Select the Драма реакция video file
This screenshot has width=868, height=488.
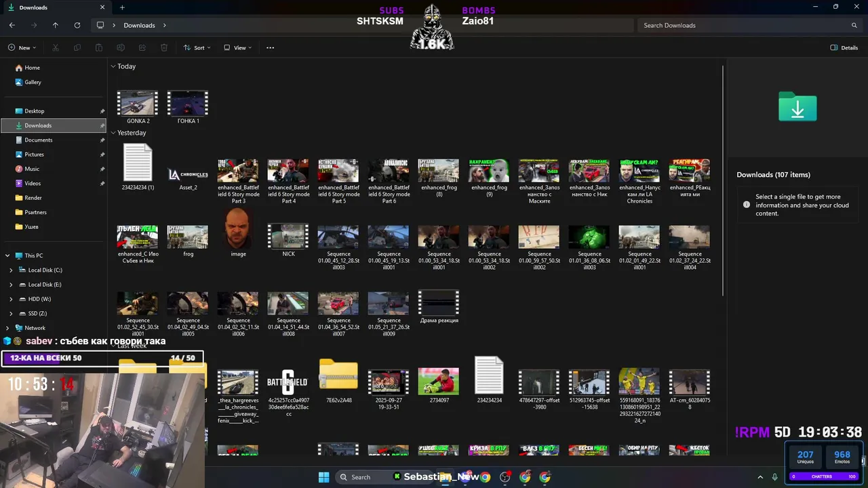(439, 307)
